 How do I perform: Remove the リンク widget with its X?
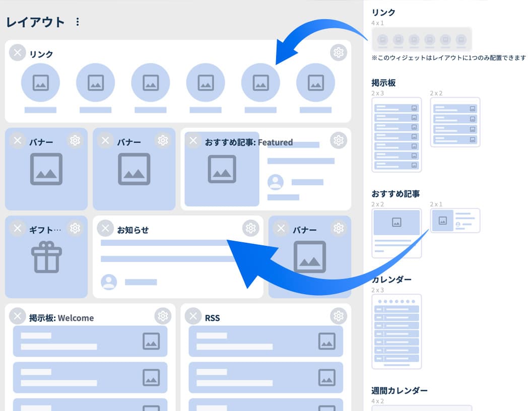point(18,52)
